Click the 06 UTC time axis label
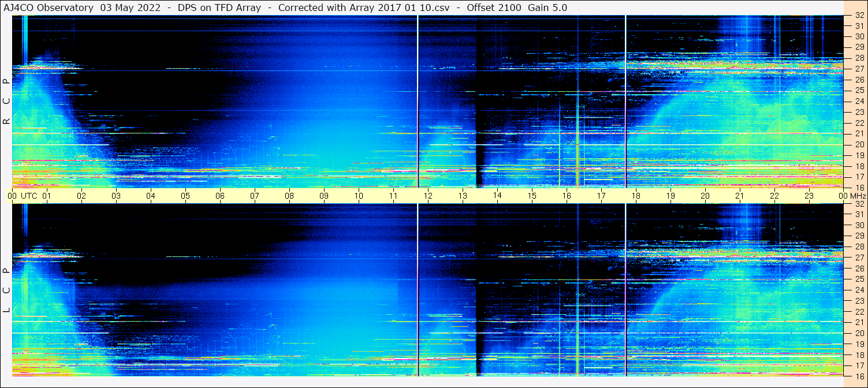Image resolution: width=868 pixels, height=388 pixels. [220, 196]
